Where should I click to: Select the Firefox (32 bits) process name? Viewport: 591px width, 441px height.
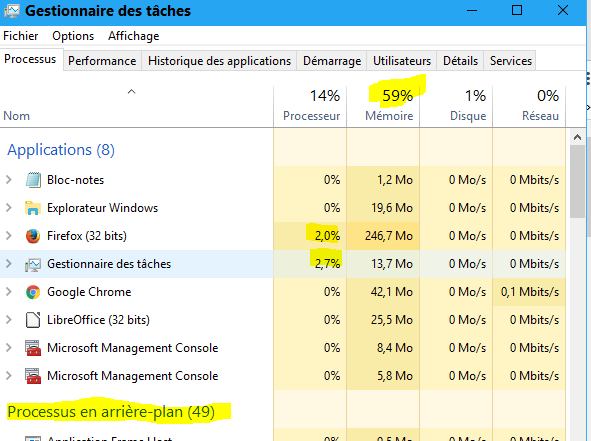pos(87,236)
